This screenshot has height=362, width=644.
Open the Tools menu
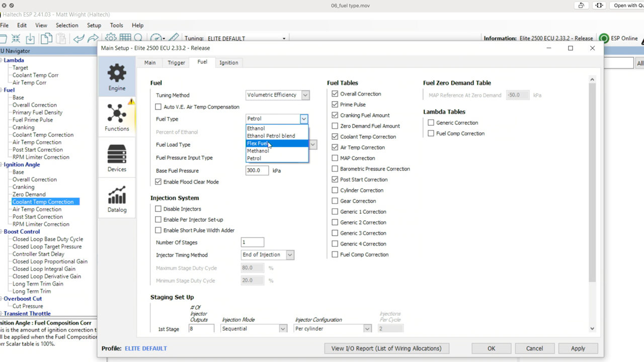116,25
